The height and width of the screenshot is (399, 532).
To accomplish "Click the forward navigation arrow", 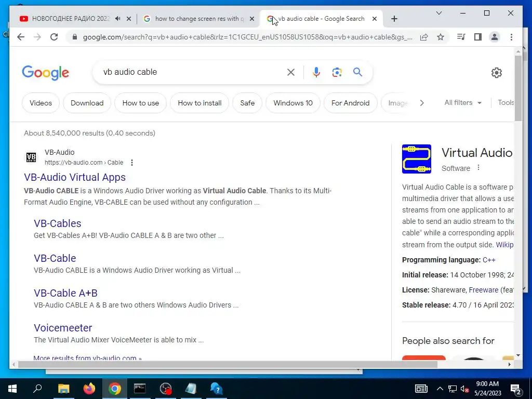I will pyautogui.click(x=37, y=37).
